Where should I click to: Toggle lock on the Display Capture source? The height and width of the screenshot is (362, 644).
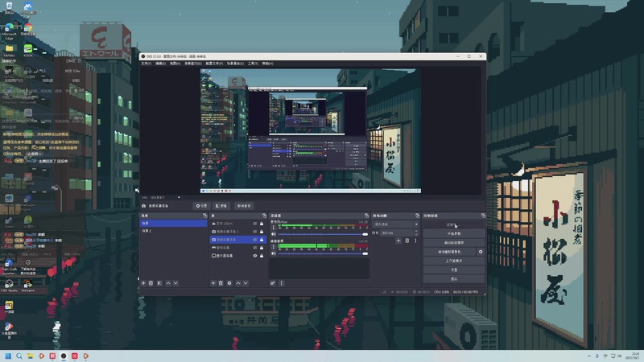tap(262, 256)
